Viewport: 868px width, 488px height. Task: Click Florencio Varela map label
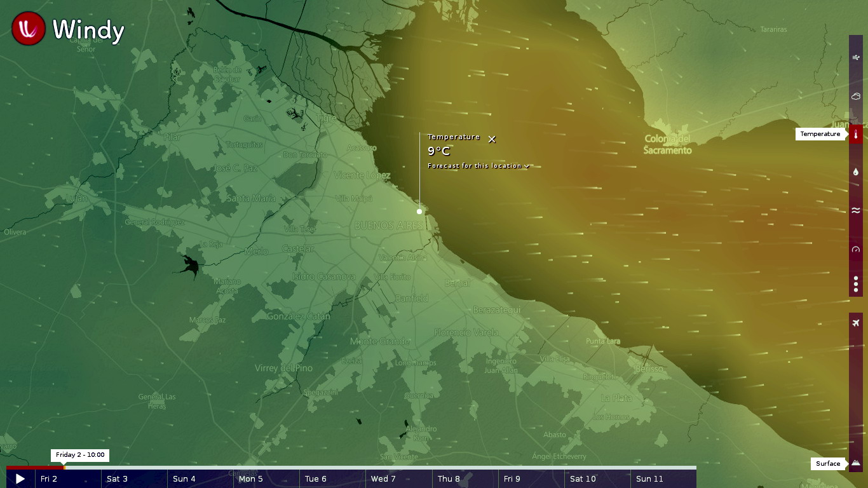466,332
